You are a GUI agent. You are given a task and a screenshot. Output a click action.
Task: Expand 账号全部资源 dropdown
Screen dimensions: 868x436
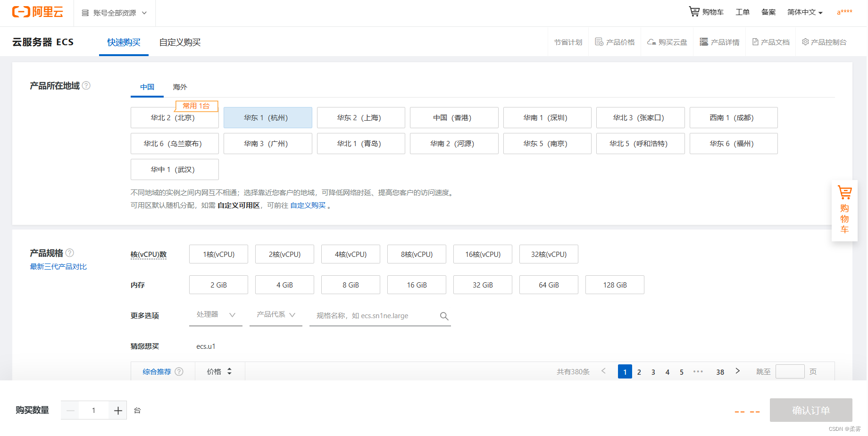coord(114,13)
